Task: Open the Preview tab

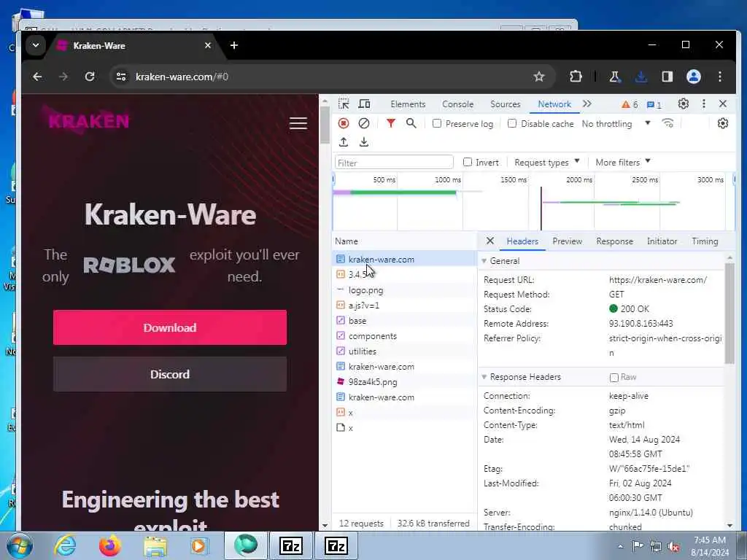Action: coord(568,241)
